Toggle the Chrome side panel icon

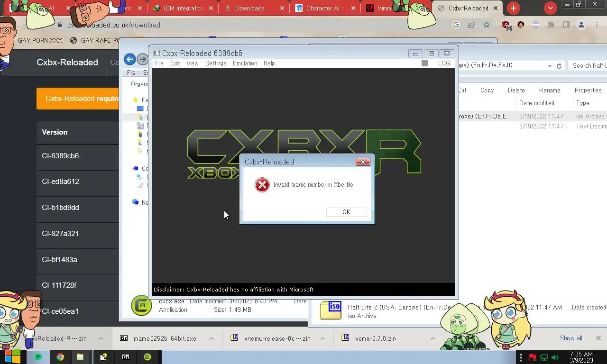click(x=566, y=25)
